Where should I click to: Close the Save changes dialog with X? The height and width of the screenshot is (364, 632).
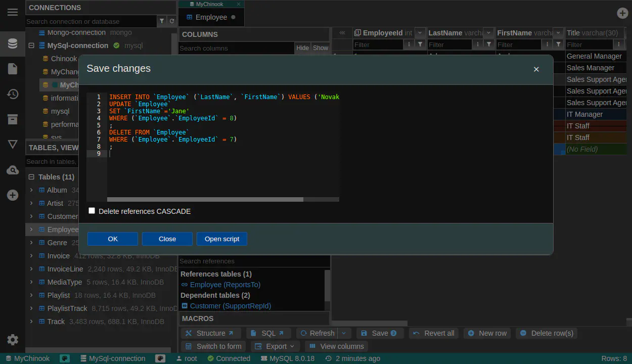coord(536,69)
